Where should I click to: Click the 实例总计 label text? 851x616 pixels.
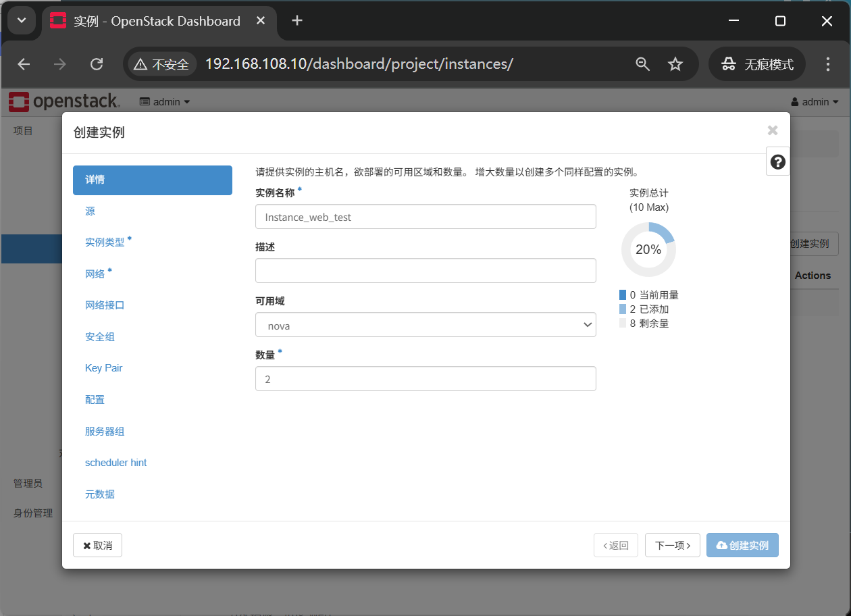(649, 193)
